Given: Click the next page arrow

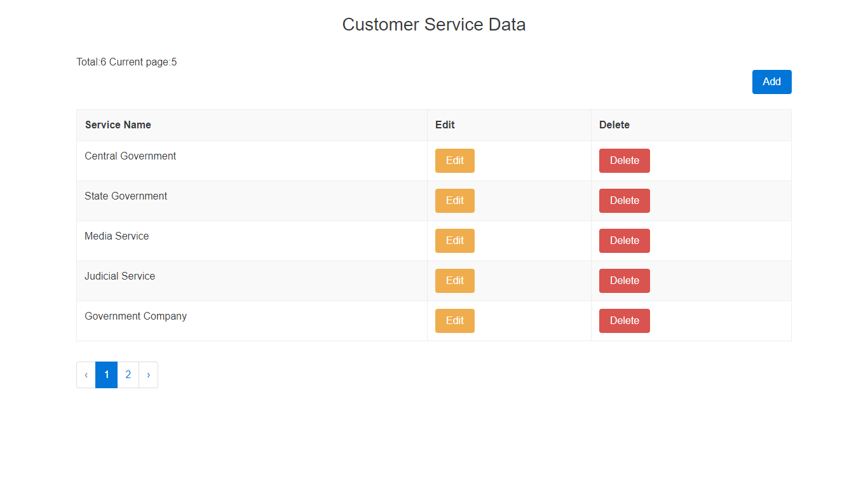Looking at the screenshot, I should pyautogui.click(x=148, y=375).
